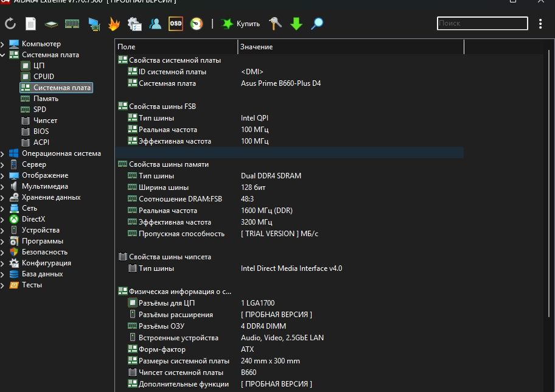555x392 pixels.
Task: Select the Dual DDR4 SDRAM row
Action: [290, 176]
